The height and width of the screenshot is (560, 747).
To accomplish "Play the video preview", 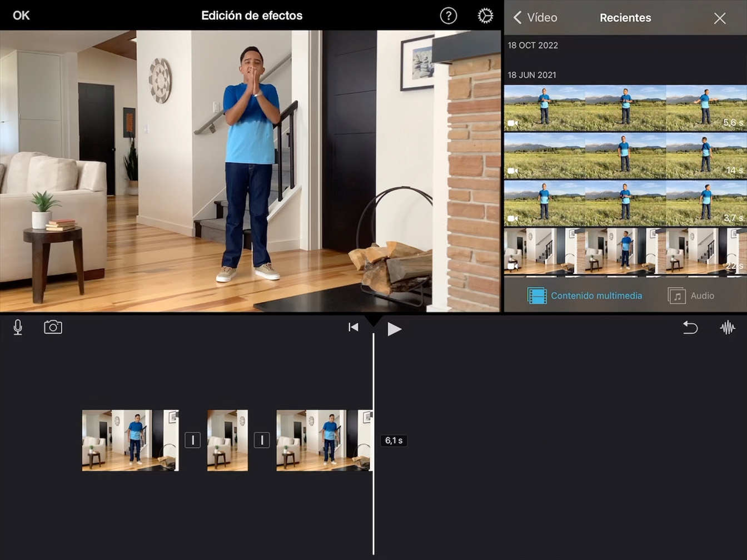I will point(394,329).
